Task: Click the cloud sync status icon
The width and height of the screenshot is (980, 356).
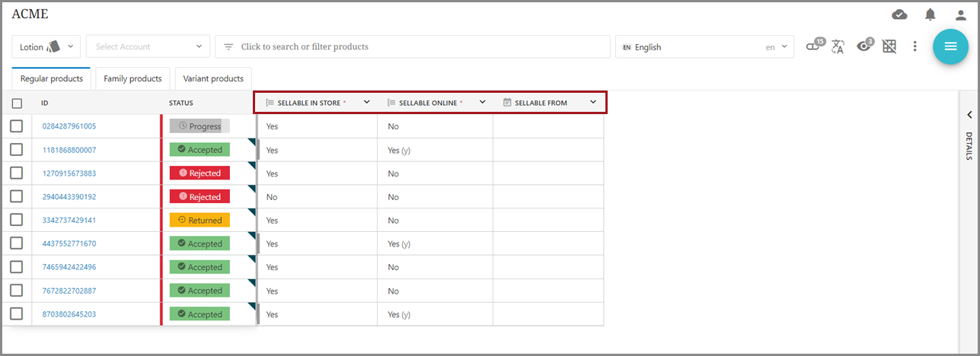Action: click(x=899, y=14)
